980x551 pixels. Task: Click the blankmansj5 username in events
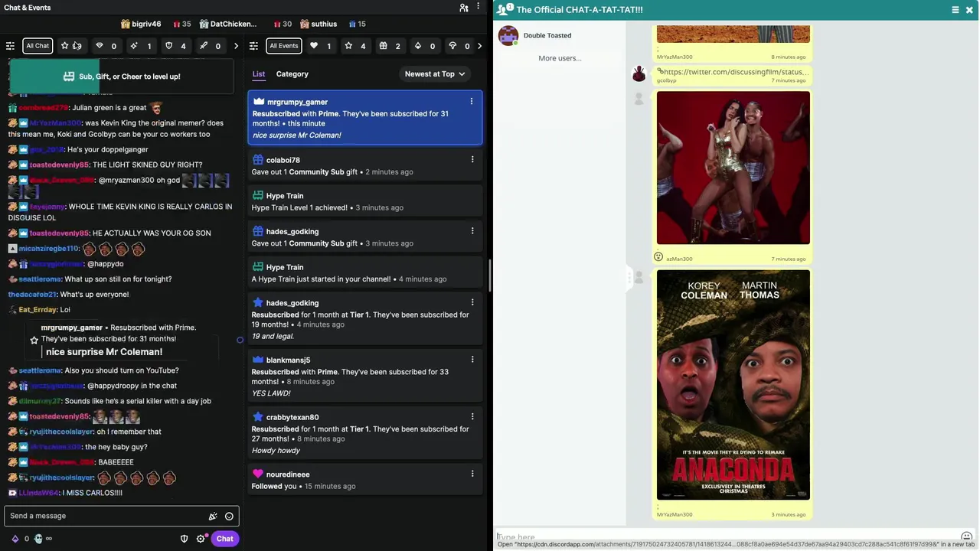[288, 360]
